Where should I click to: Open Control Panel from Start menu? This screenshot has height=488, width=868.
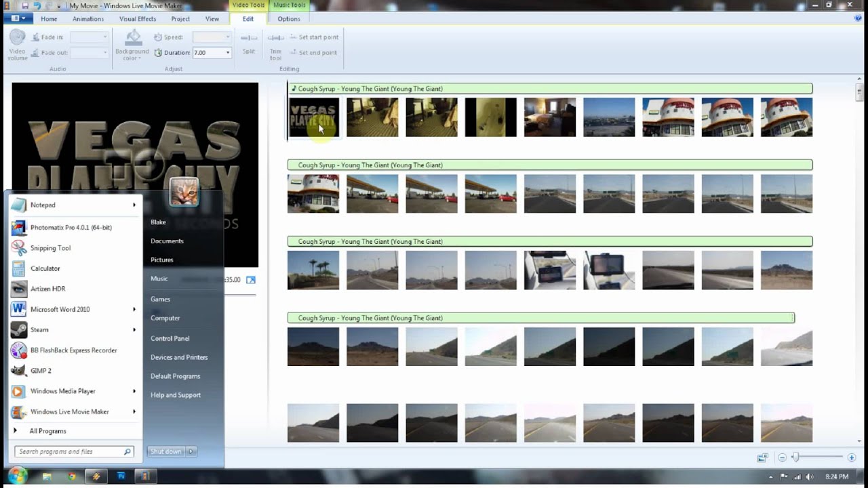pos(170,338)
